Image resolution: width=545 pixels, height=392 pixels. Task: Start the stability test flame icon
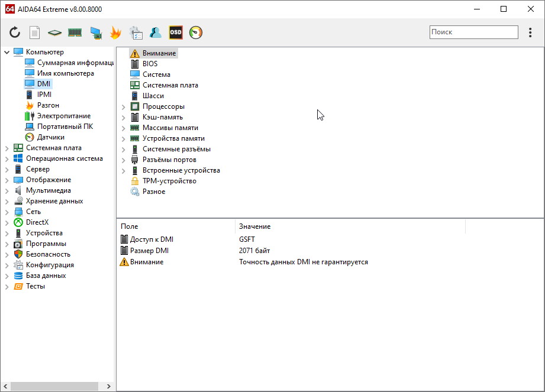click(115, 33)
